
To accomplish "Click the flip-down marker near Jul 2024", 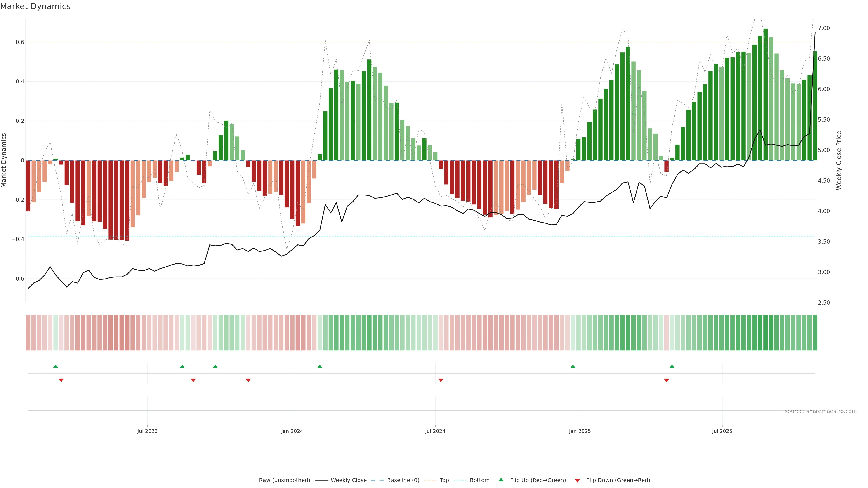I will pyautogui.click(x=441, y=380).
